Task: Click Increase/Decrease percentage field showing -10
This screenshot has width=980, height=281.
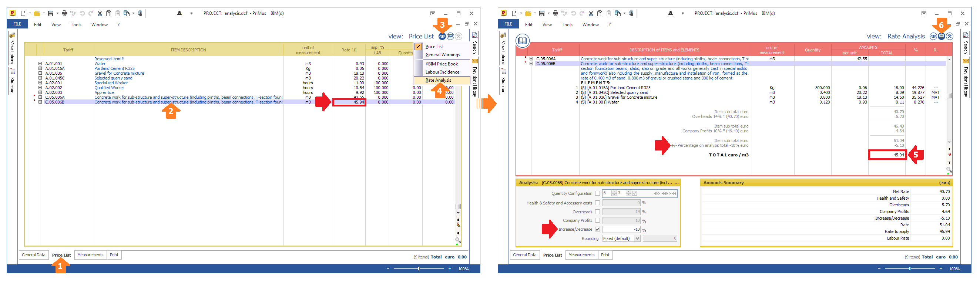Action: click(622, 230)
